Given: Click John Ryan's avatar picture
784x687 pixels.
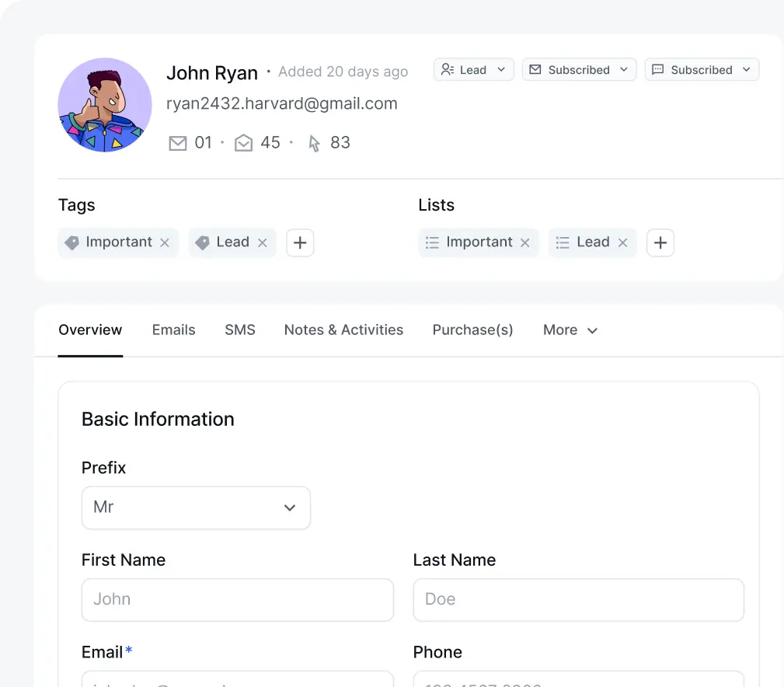Looking at the screenshot, I should (104, 105).
